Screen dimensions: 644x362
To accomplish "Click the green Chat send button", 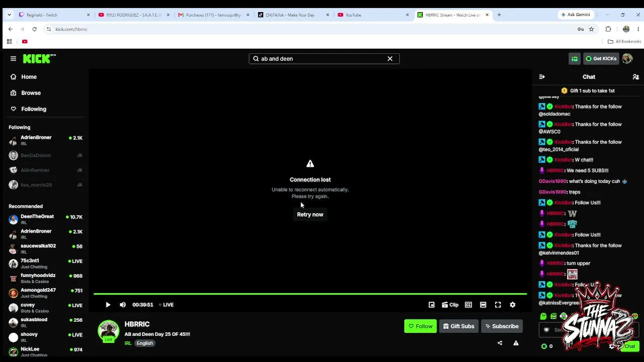I will click(630, 346).
